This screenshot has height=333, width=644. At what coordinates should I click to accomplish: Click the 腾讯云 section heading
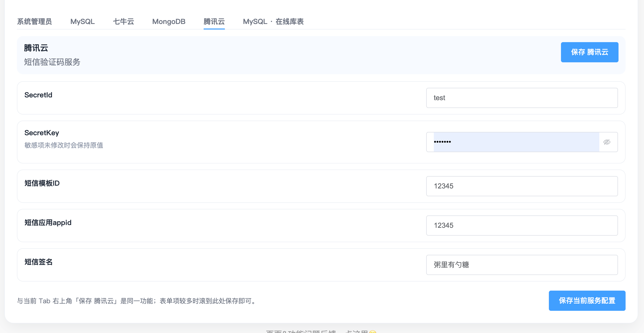[36, 48]
